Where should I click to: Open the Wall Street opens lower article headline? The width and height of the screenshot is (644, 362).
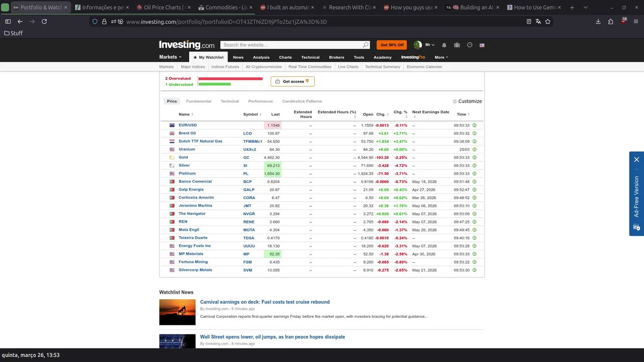click(x=272, y=337)
